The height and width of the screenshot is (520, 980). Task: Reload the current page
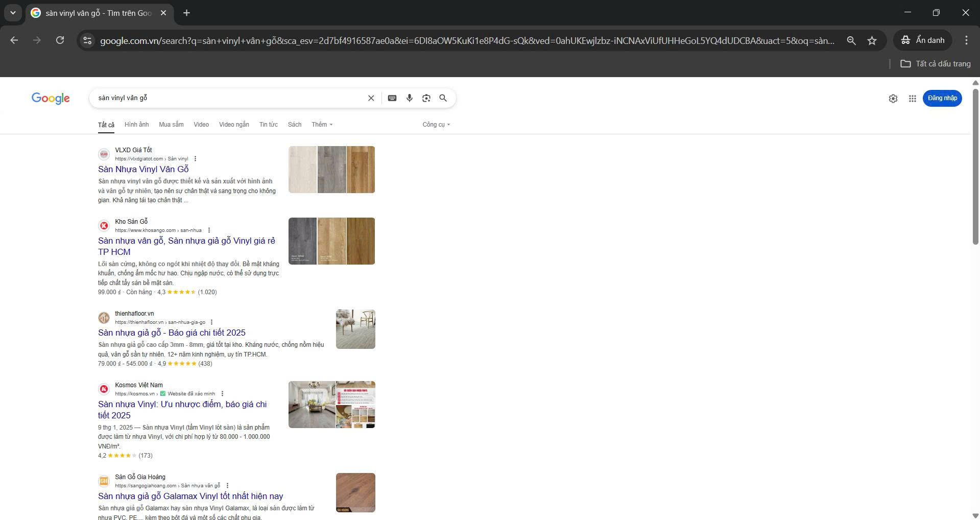pos(60,40)
